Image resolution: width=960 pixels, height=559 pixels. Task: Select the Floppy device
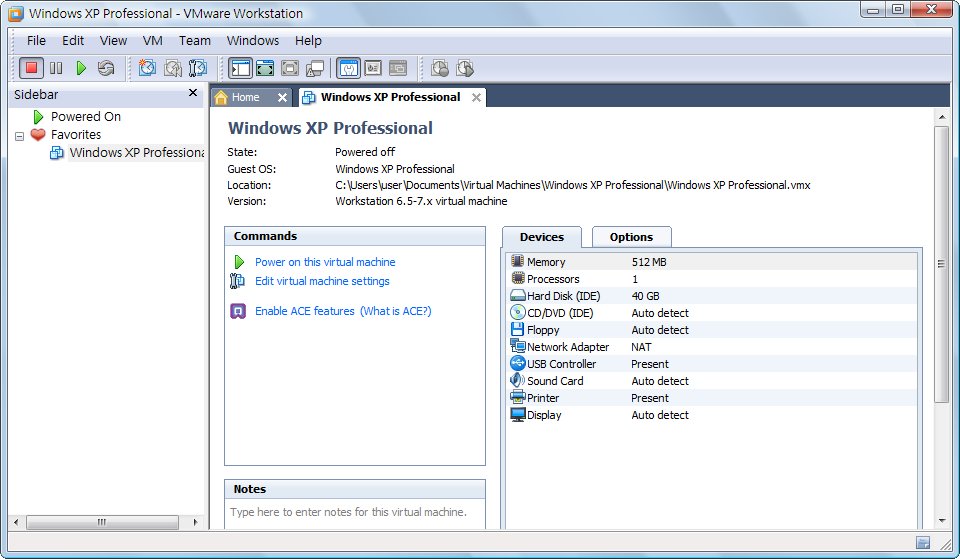point(713,330)
